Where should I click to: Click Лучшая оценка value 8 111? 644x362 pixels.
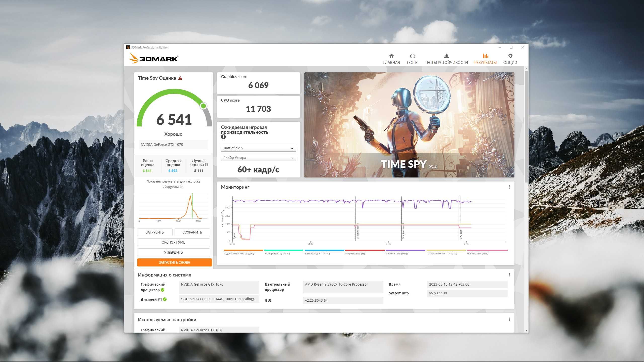(x=198, y=171)
